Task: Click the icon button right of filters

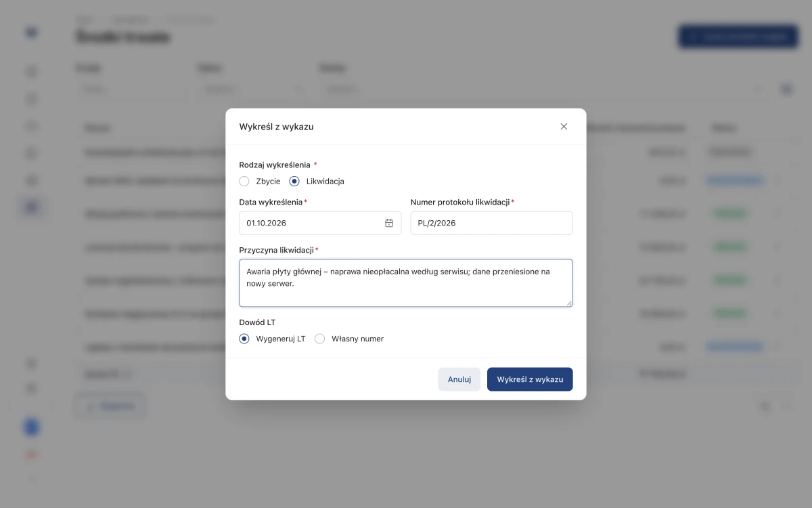Action: tap(786, 89)
